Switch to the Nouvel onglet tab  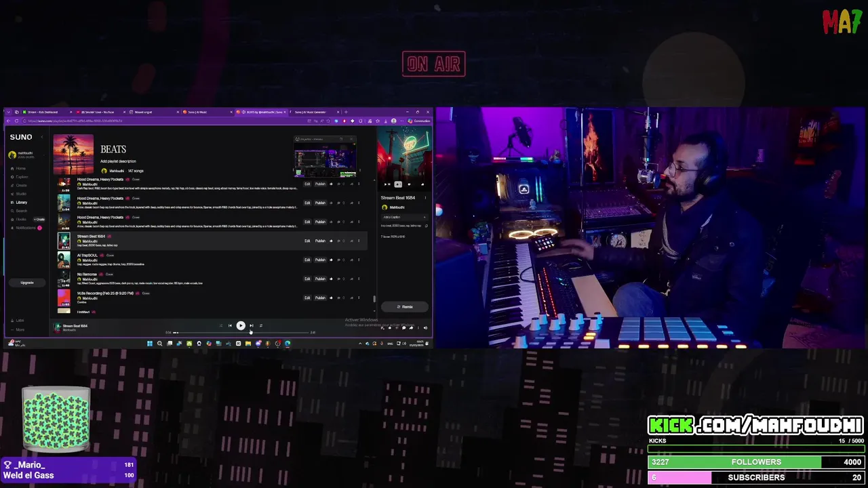click(x=154, y=112)
